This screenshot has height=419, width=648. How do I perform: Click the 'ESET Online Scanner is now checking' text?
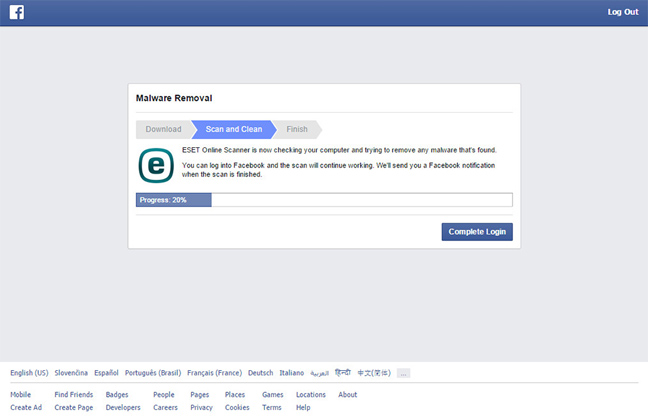click(339, 150)
